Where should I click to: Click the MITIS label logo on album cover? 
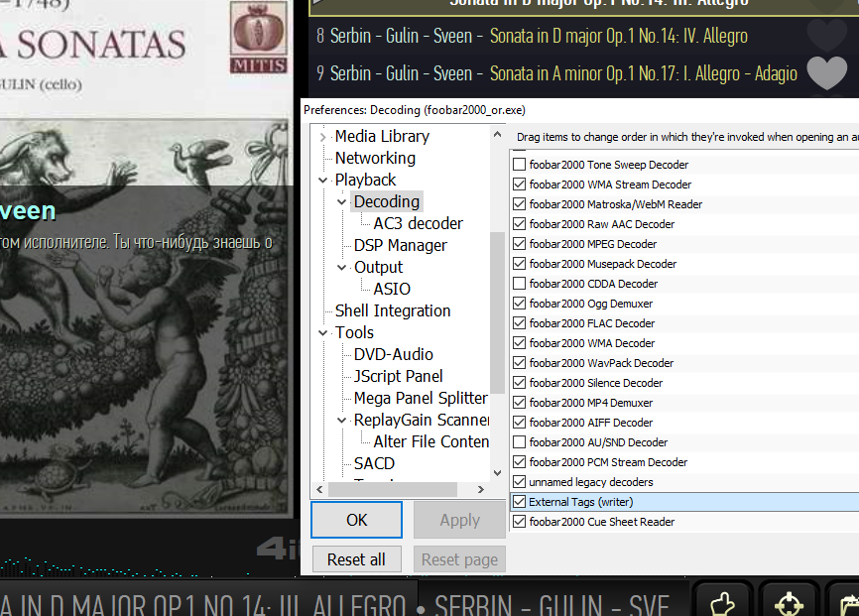[x=259, y=39]
